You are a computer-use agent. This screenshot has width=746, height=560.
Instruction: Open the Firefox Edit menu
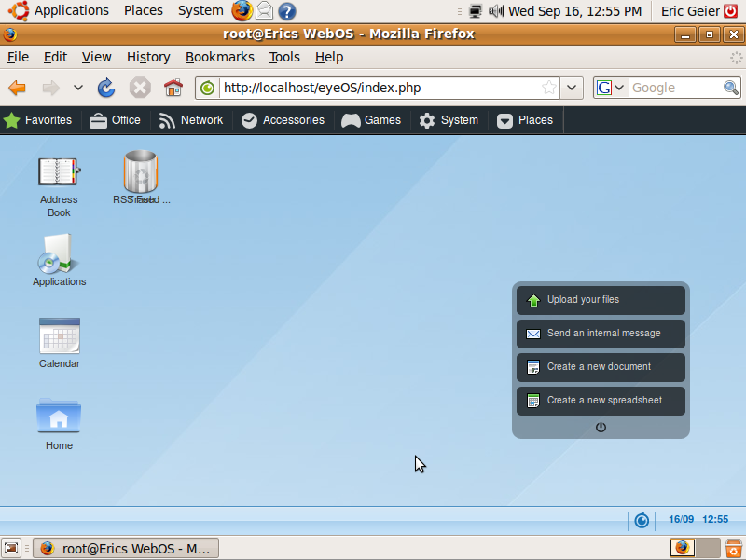pyautogui.click(x=55, y=57)
